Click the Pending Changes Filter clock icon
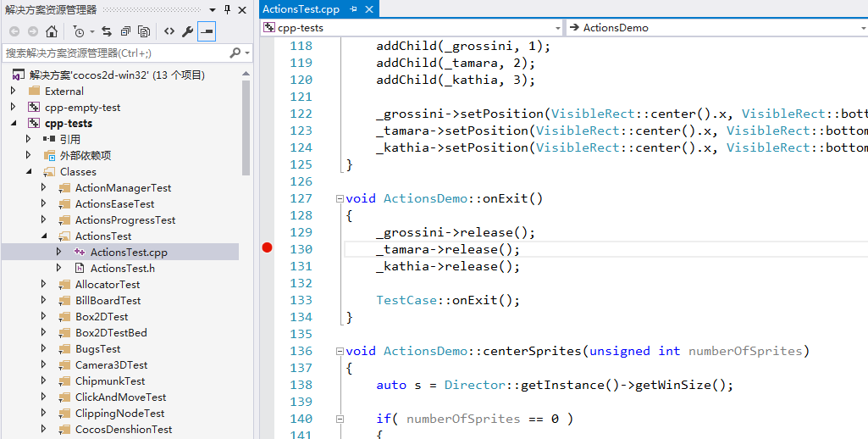This screenshot has height=439, width=868. pyautogui.click(x=79, y=31)
